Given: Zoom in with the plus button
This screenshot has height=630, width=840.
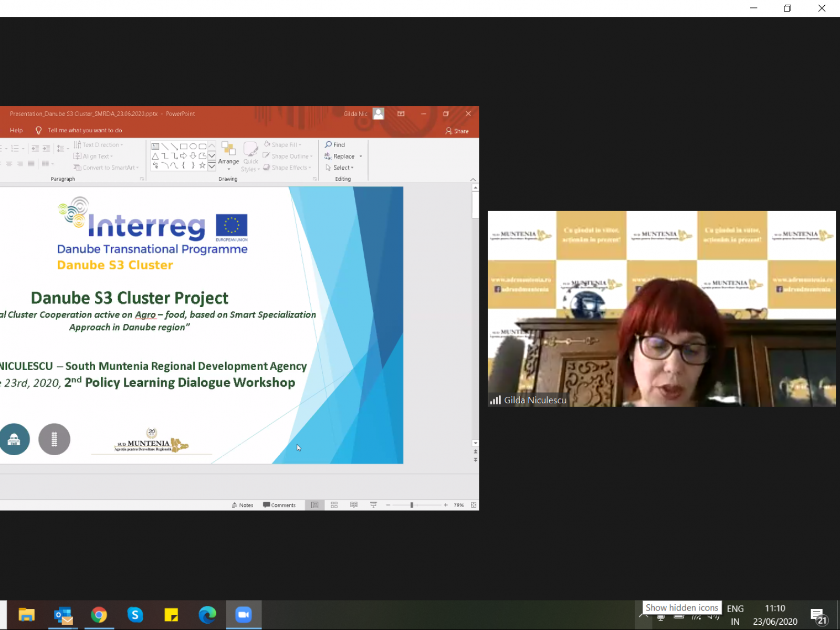Looking at the screenshot, I should tap(445, 505).
